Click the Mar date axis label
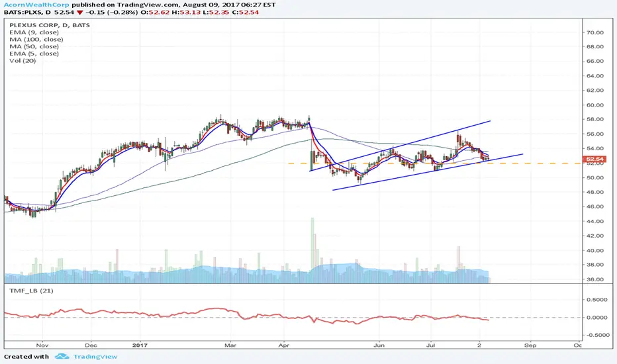 (x=230, y=345)
